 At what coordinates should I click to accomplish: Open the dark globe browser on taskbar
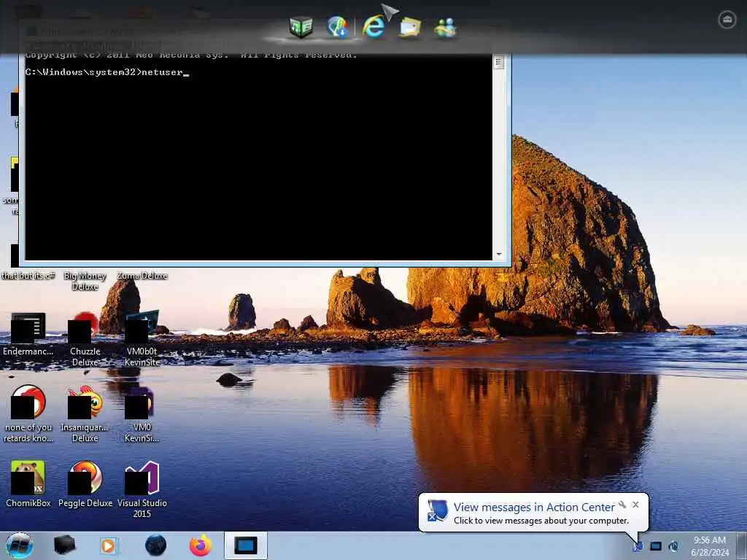(156, 545)
